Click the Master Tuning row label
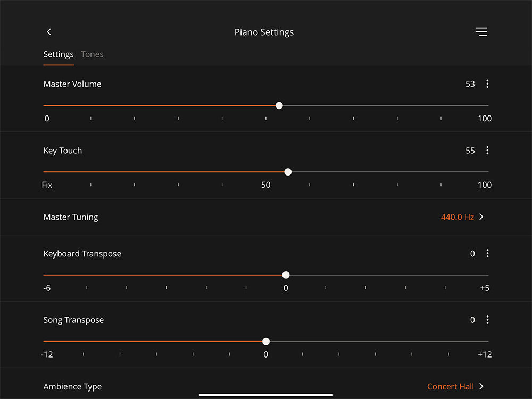This screenshot has width=532, height=399. [x=71, y=217]
